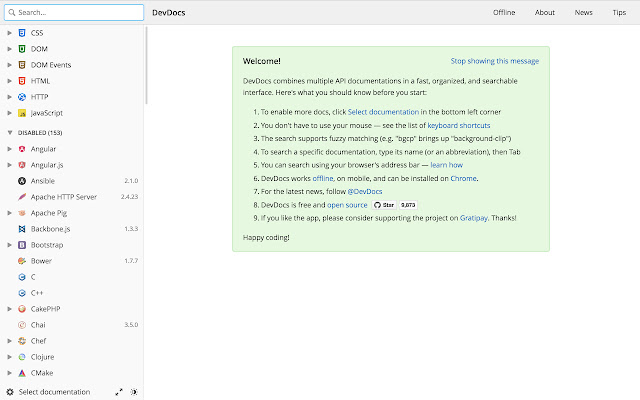Select the Ansible row label
The width and height of the screenshot is (640, 400).
[43, 181]
